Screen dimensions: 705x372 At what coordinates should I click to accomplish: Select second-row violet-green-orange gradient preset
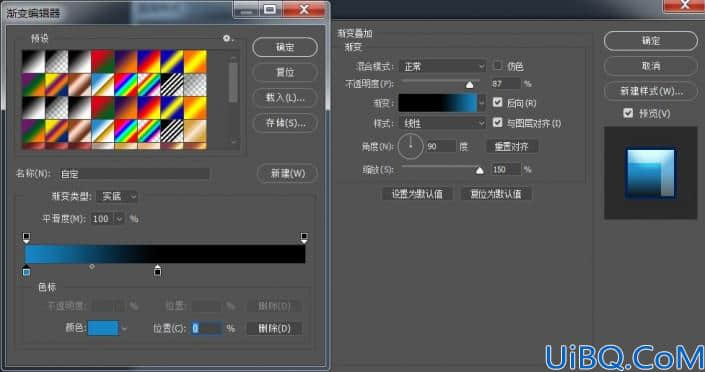tap(33, 85)
